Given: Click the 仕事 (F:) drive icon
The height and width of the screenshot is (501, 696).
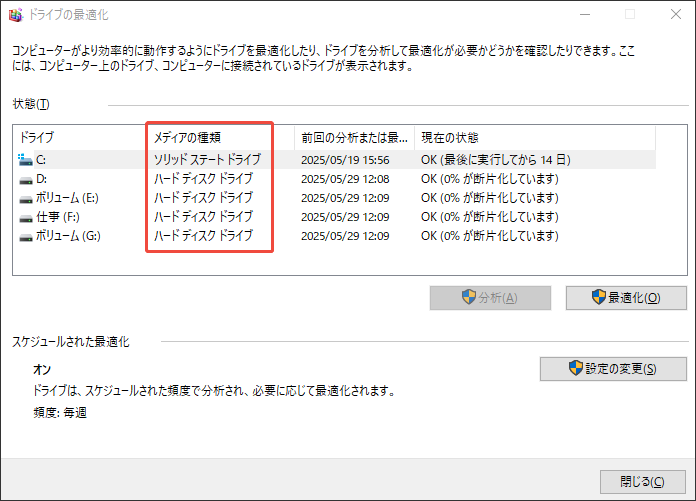Looking at the screenshot, I should pyautogui.click(x=26, y=218).
